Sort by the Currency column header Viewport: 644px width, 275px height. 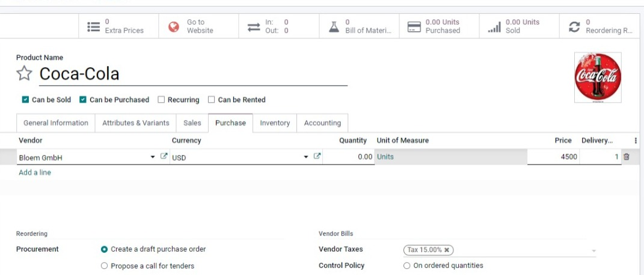coord(186,141)
